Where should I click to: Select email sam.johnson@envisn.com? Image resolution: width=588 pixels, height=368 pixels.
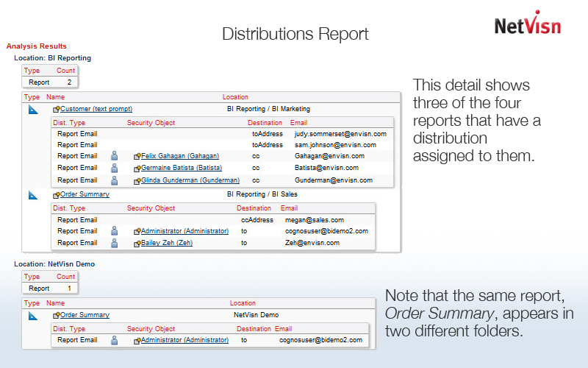pyautogui.click(x=335, y=144)
